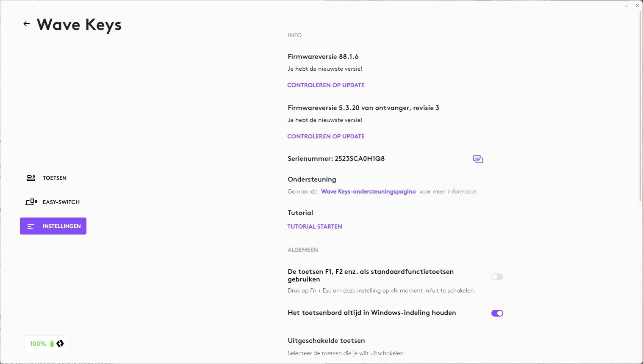
Task: Disable the Windows-indeling keyboard layout toggle
Action: click(x=497, y=313)
